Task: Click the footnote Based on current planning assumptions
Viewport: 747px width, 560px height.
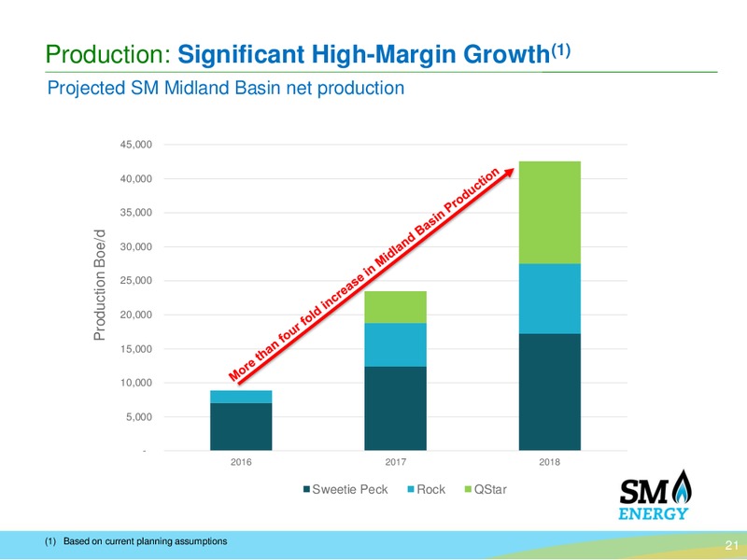Action: 146,541
